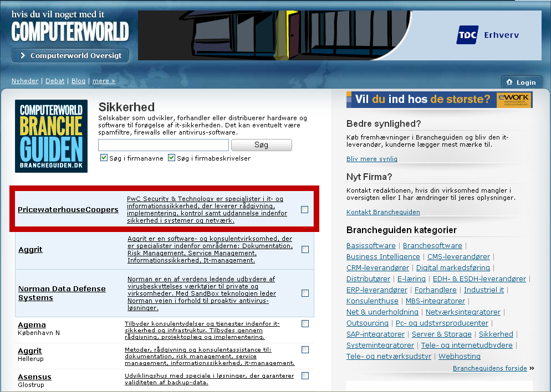Open Debat in top navigation
Viewport: 551px width, 392px height.
coord(55,81)
